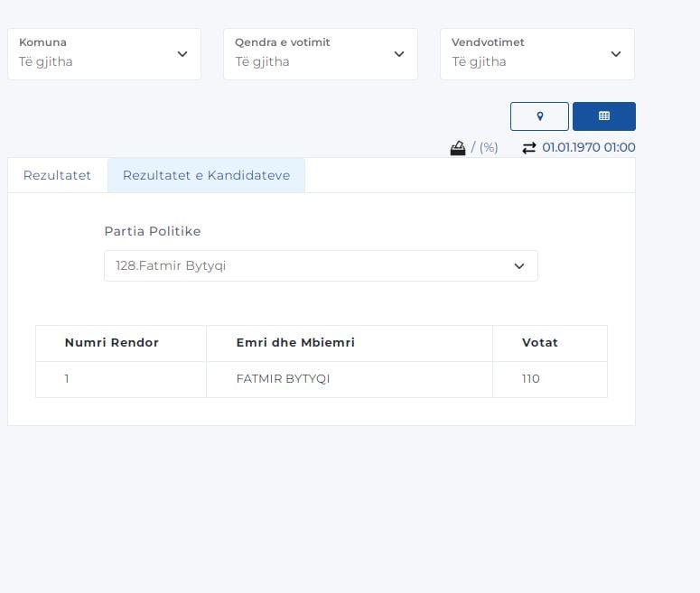Click the Qendra e votimit chevron arrow
This screenshot has height=593, width=700.
399,54
